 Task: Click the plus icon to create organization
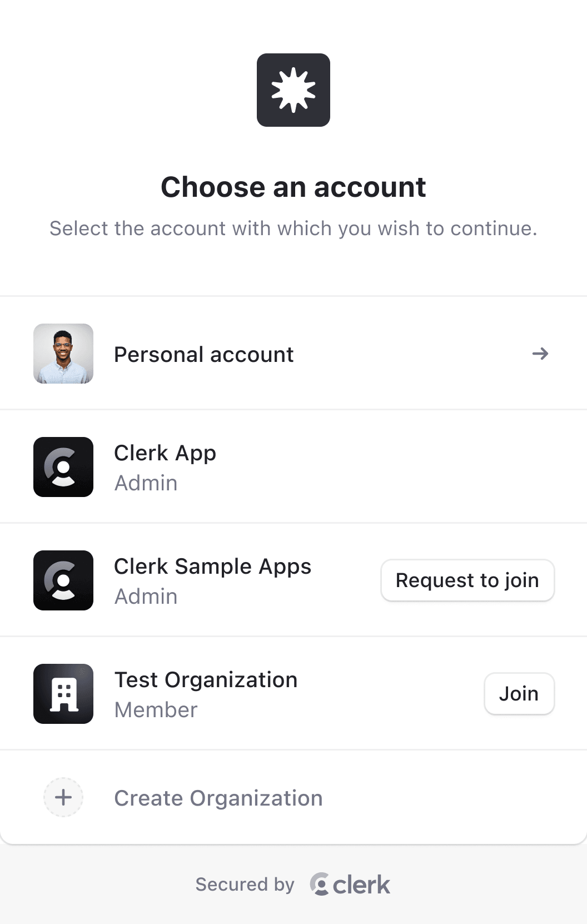pos(63,797)
